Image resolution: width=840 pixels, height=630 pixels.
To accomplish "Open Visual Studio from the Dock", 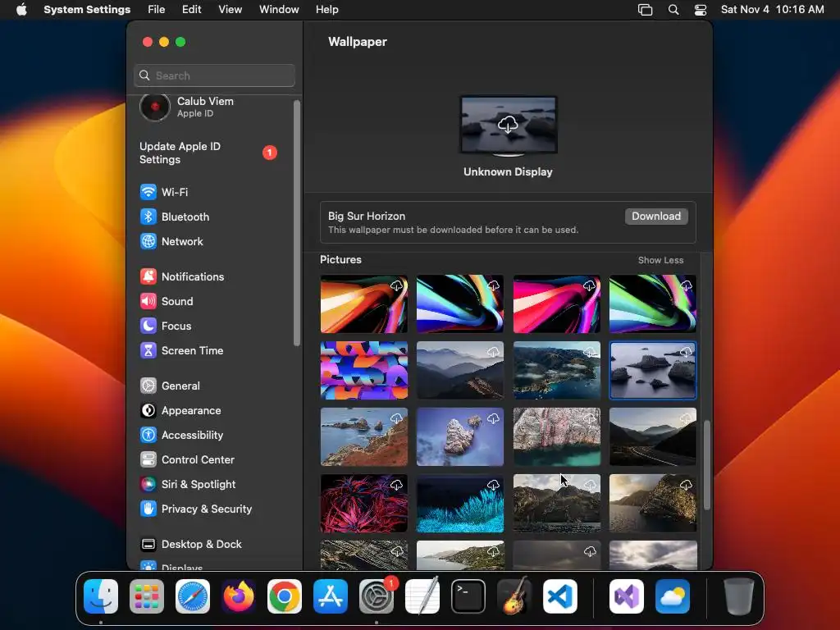I will tap(627, 596).
